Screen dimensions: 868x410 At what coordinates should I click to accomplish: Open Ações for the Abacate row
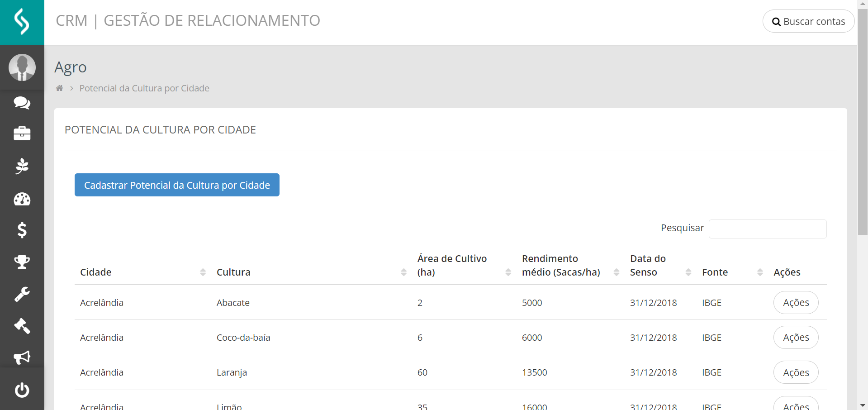point(796,302)
